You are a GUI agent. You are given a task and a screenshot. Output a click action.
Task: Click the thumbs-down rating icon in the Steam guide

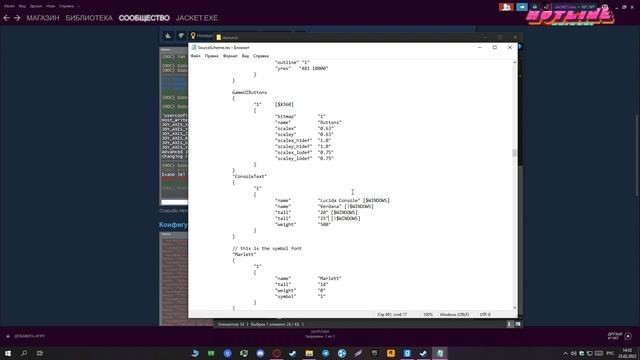click(x=181, y=36)
